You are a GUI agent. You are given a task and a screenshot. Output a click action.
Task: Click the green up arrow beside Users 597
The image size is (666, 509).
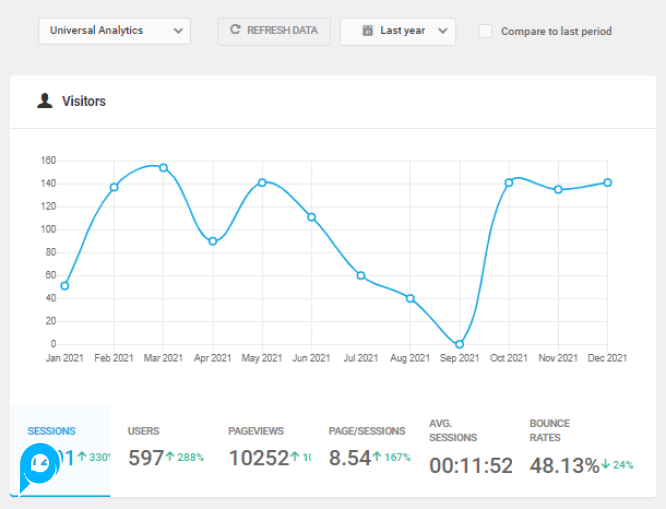(171, 458)
